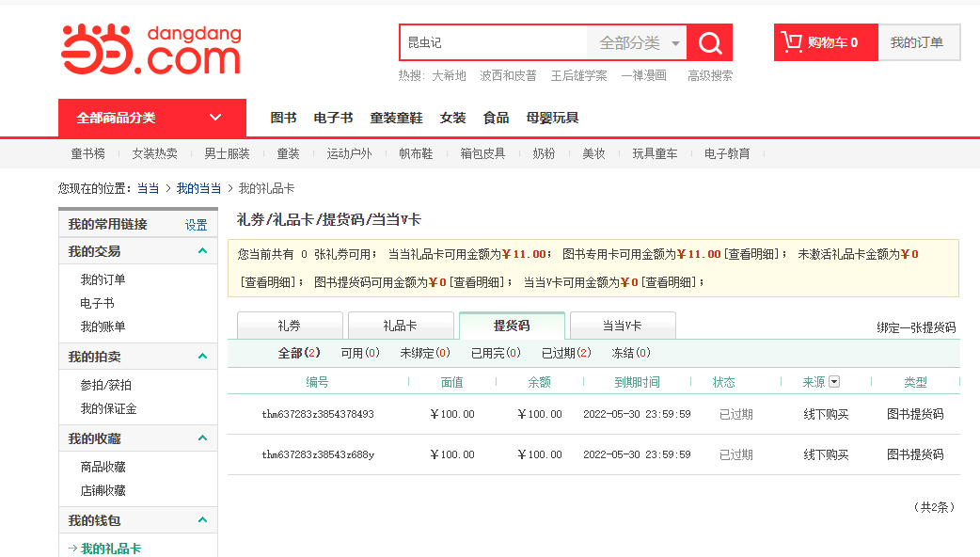This screenshot has width=980, height=557.
Task: Click code thm637283z38543z688y
Action: (318, 454)
